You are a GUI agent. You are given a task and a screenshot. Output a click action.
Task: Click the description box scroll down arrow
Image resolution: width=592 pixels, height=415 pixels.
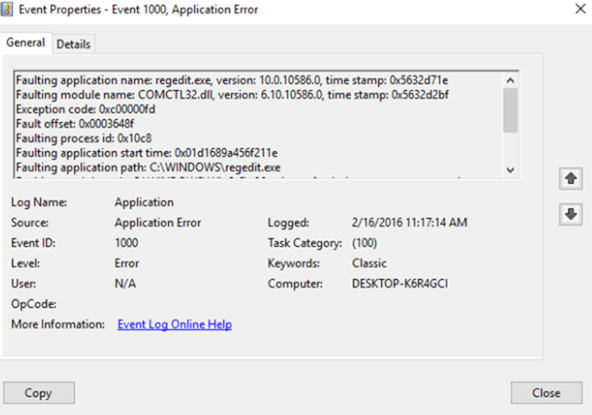point(510,170)
